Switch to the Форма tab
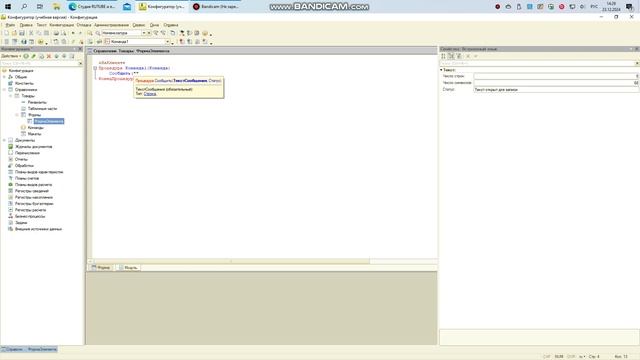Image resolution: width=640 pixels, height=360 pixels. click(x=101, y=268)
